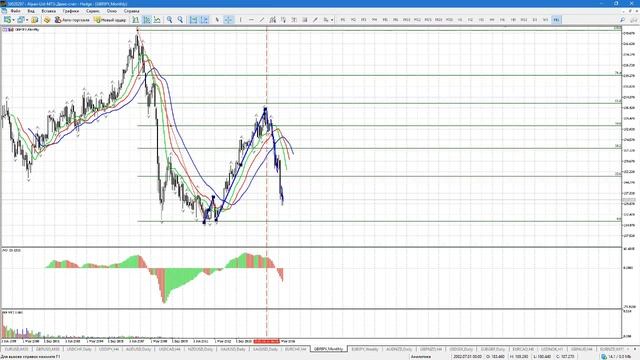Switch to EURCHF,H4 chart tab
This screenshot has width=640, height=360.
[295, 349]
